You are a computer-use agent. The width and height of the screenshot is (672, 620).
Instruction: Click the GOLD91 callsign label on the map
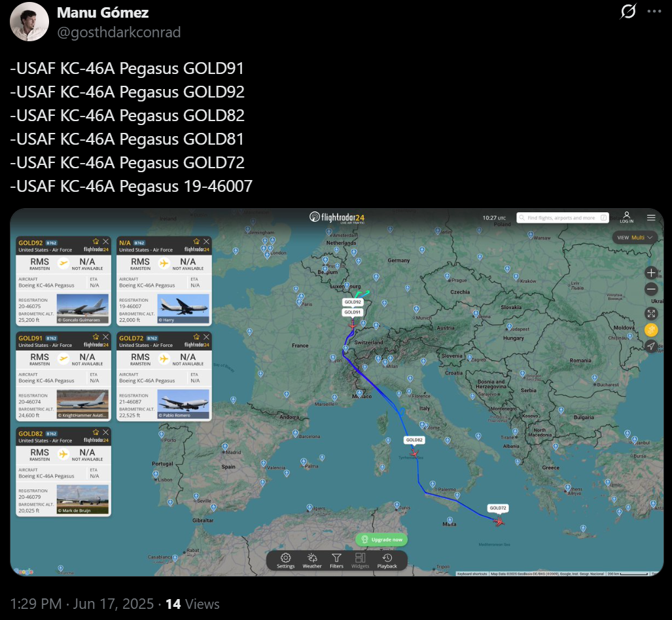point(352,312)
